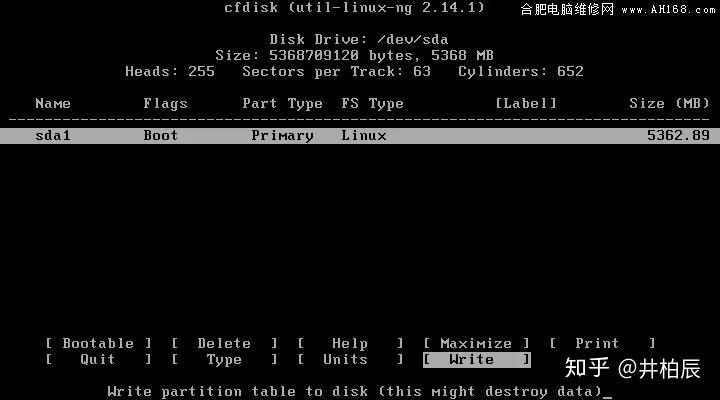The width and height of the screenshot is (720, 400).
Task: Click the [Label] column header
Action: point(526,103)
